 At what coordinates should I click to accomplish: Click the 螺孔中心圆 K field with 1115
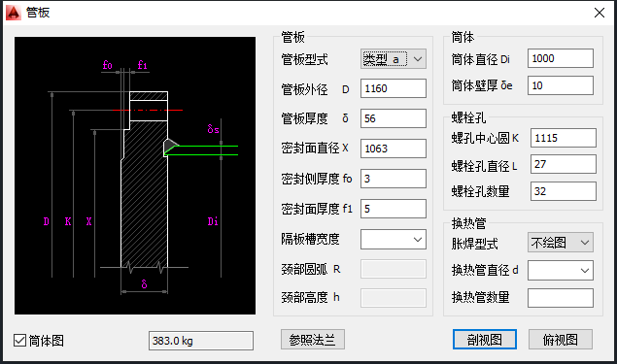(x=564, y=138)
